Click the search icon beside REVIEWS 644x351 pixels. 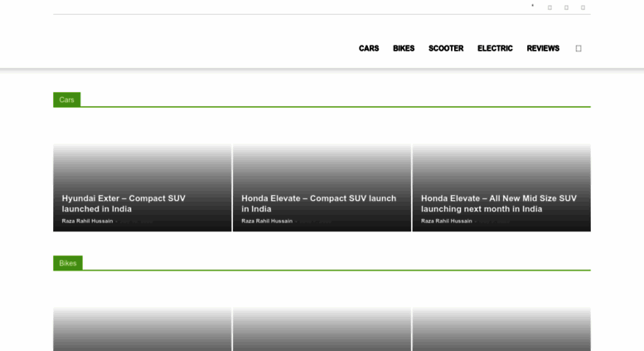579,48
